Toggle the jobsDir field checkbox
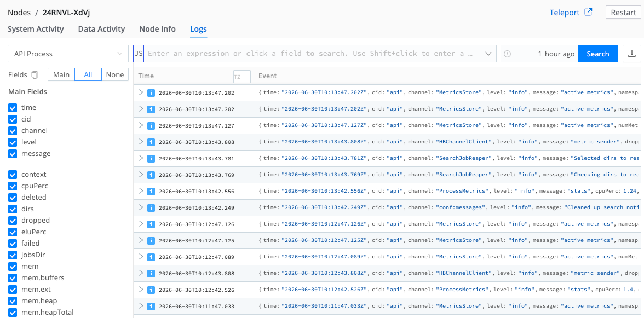644x318 pixels. [x=12, y=255]
